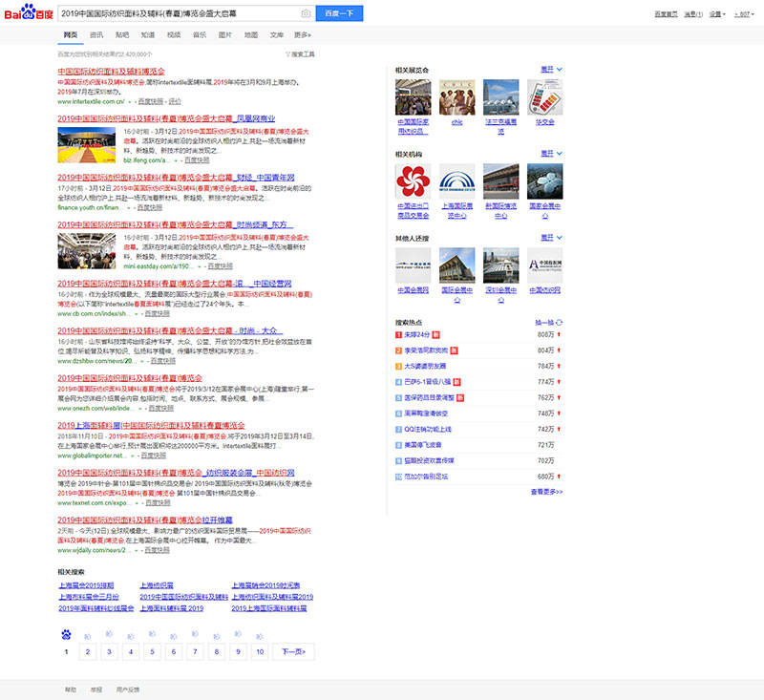Expand the 更多 tab menu
764x700 pixels.
pos(303,35)
